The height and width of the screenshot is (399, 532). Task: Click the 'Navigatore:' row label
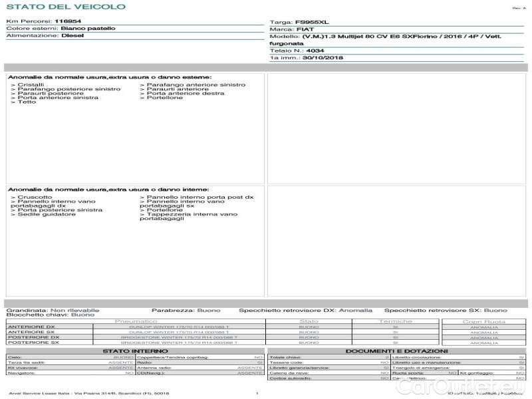pyautogui.click(x=22, y=373)
